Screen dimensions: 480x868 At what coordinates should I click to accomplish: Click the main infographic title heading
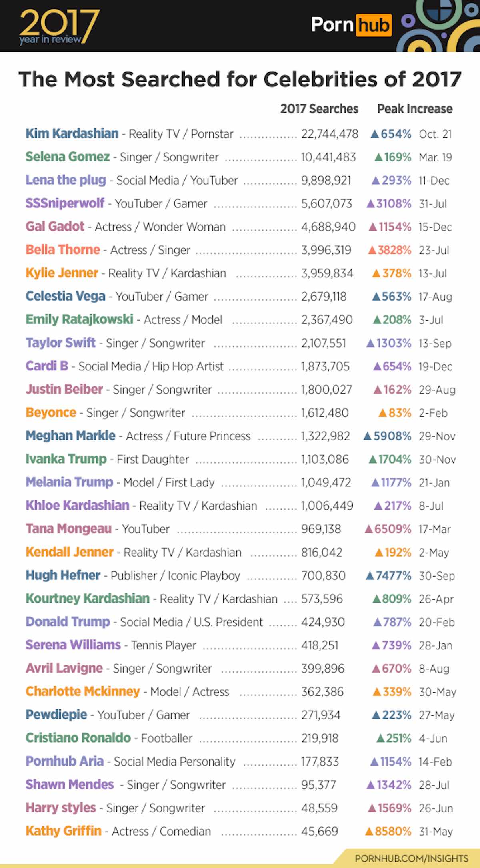click(240, 79)
